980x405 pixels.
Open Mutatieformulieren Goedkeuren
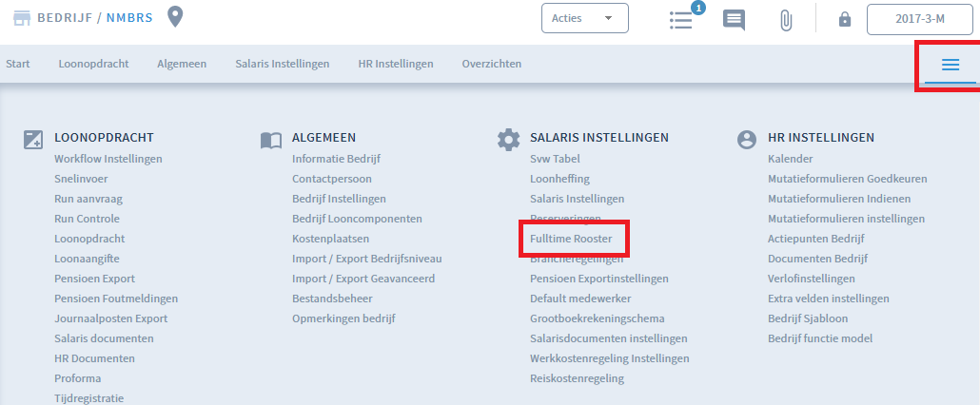848,179
